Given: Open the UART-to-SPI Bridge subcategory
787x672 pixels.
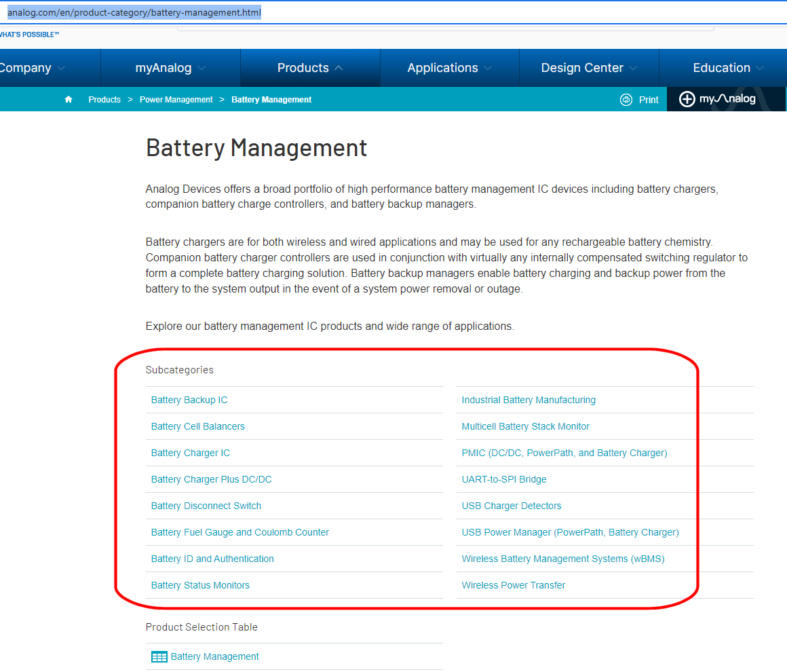Looking at the screenshot, I should coord(503,479).
